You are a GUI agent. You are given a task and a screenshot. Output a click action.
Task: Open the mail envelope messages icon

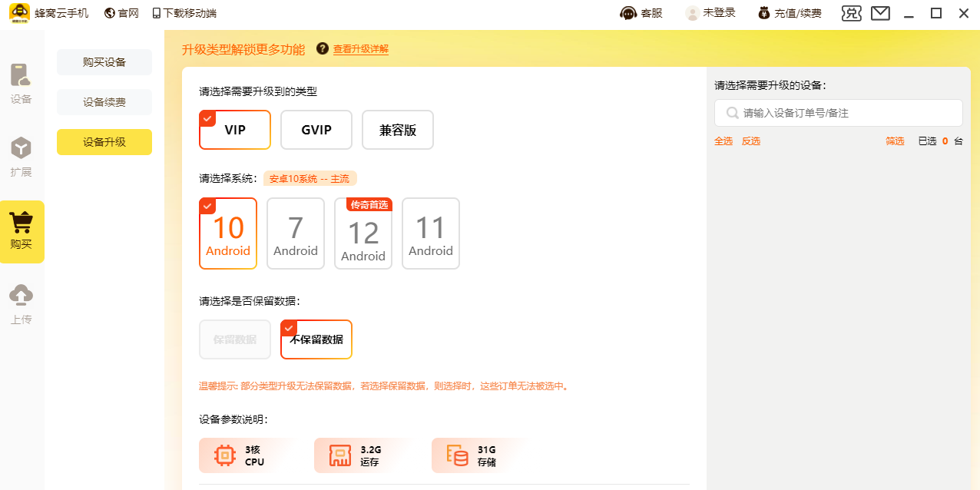pos(880,13)
